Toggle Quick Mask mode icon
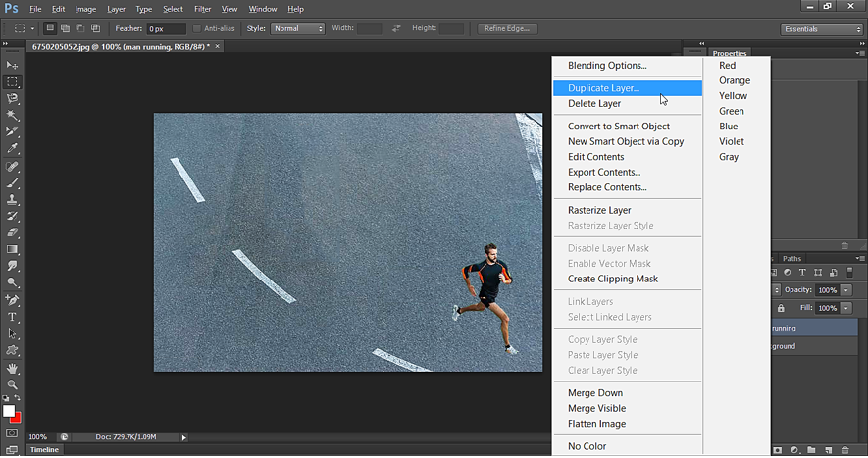The height and width of the screenshot is (458, 868). (x=12, y=433)
